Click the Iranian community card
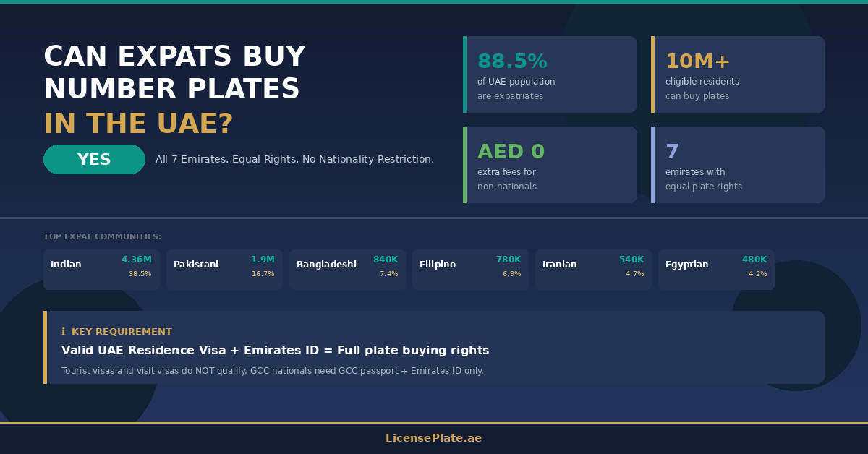 (x=593, y=270)
